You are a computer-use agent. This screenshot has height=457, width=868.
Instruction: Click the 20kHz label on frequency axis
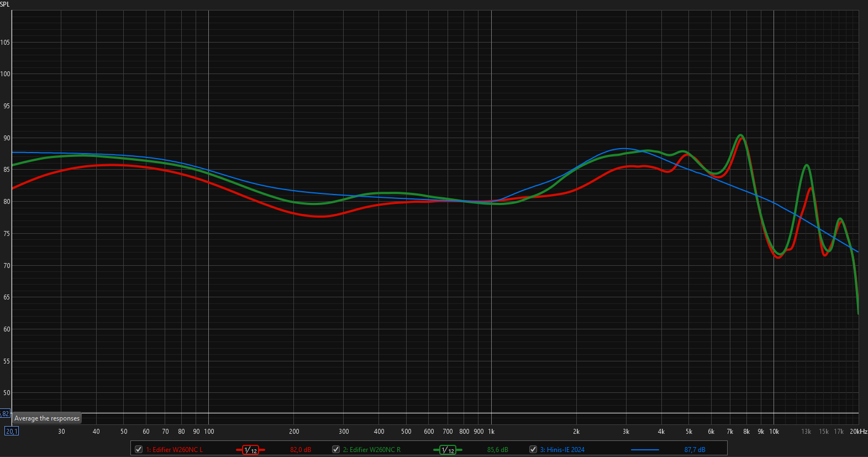click(x=858, y=432)
